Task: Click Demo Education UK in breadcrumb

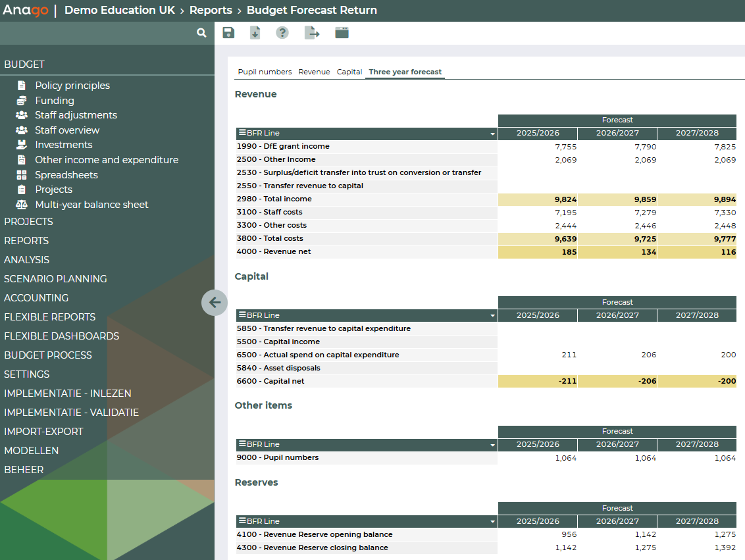Action: (120, 10)
